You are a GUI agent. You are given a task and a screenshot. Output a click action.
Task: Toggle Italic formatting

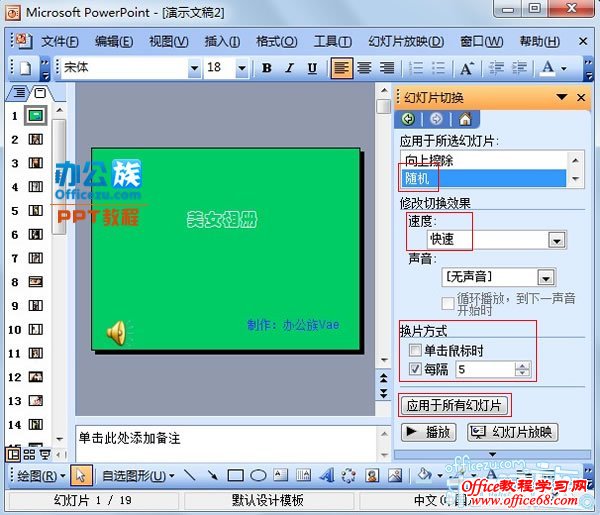[x=290, y=68]
